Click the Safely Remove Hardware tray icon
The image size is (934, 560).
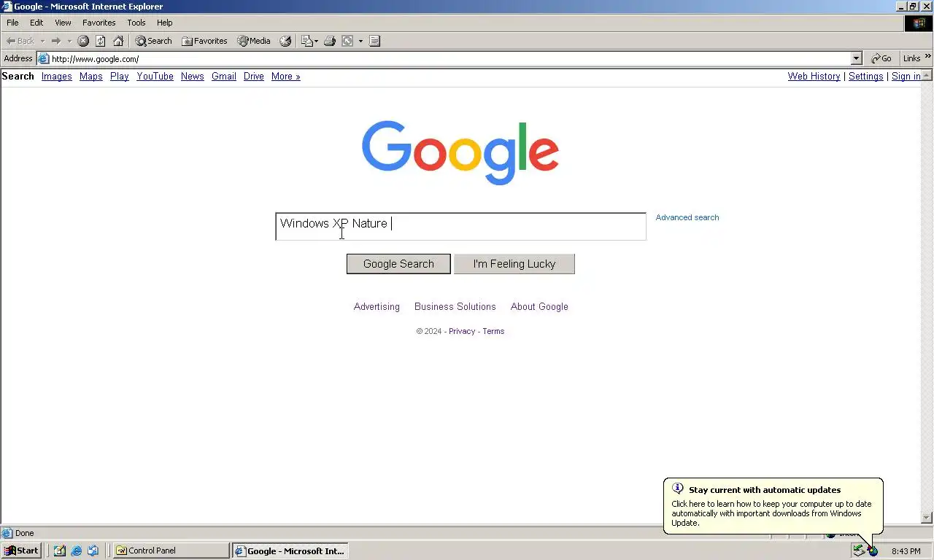(859, 551)
